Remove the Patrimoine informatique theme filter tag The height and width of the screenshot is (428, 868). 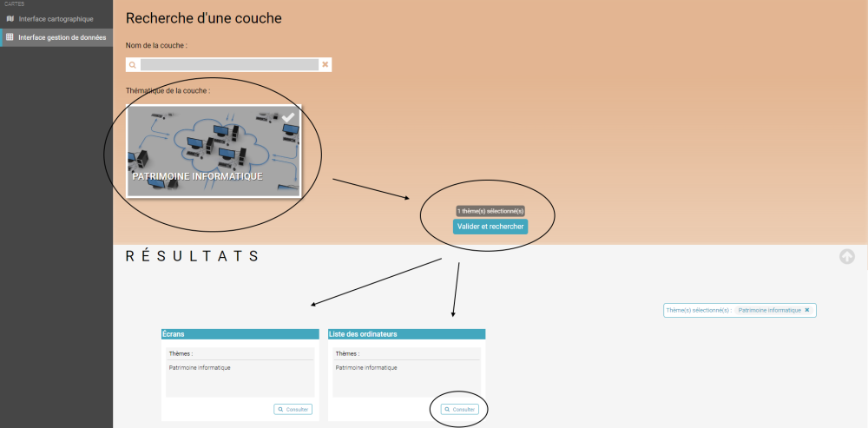click(x=806, y=310)
